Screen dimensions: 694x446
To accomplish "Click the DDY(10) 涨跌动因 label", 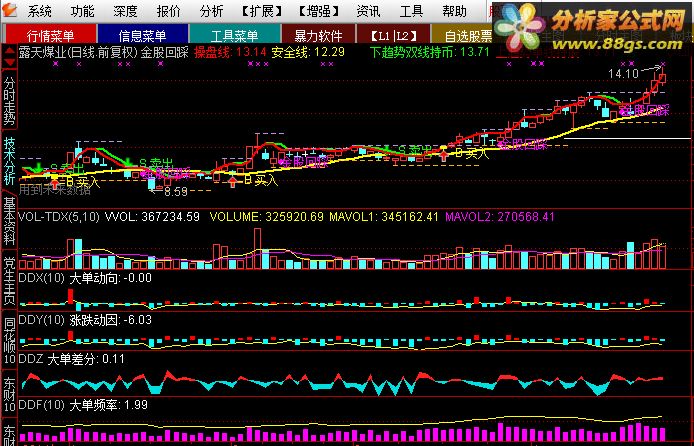I will (85, 320).
